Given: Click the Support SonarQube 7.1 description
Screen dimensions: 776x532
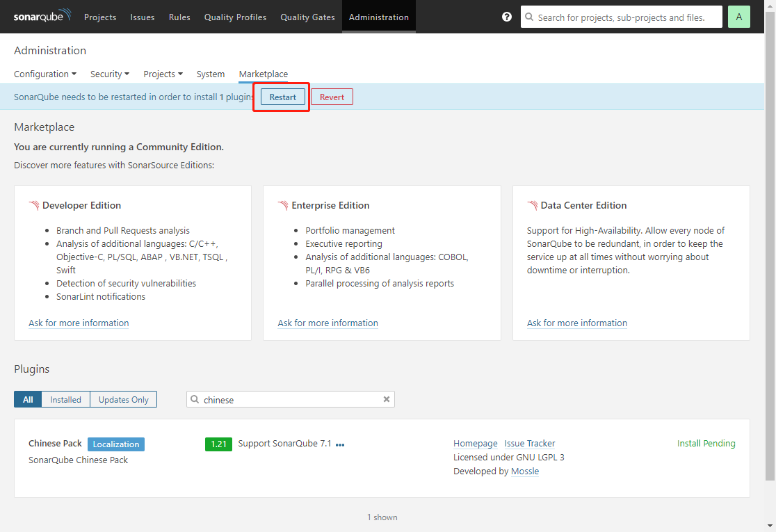Looking at the screenshot, I should 284,444.
